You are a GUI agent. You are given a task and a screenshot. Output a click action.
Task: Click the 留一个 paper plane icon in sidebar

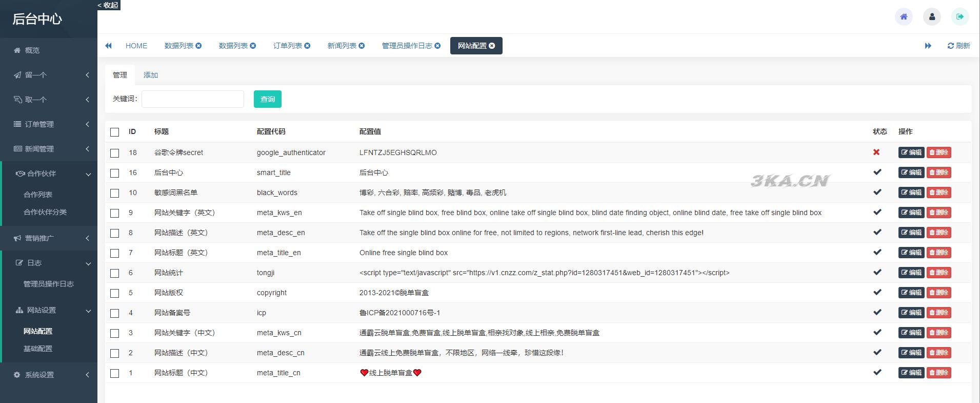click(x=17, y=75)
